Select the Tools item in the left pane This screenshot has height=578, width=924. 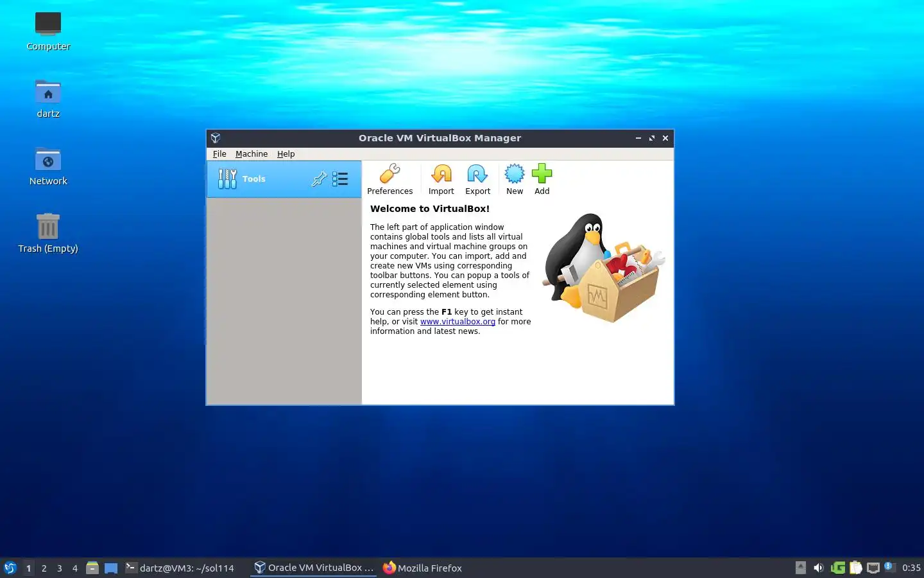[284, 179]
